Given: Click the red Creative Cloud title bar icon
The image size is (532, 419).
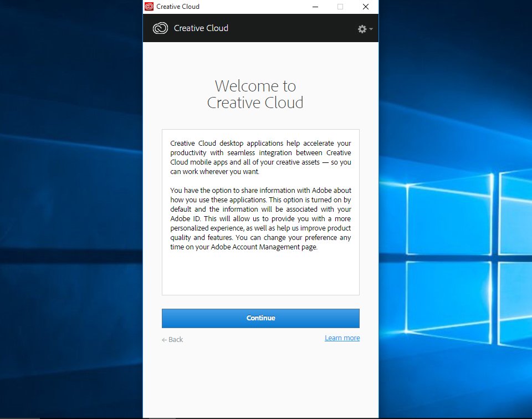Looking at the screenshot, I should (x=149, y=7).
